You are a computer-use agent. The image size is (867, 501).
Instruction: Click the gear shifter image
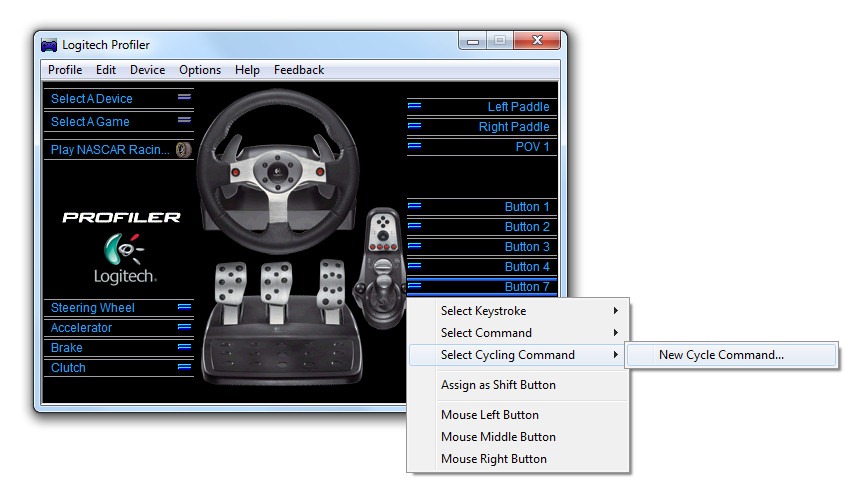click(381, 268)
